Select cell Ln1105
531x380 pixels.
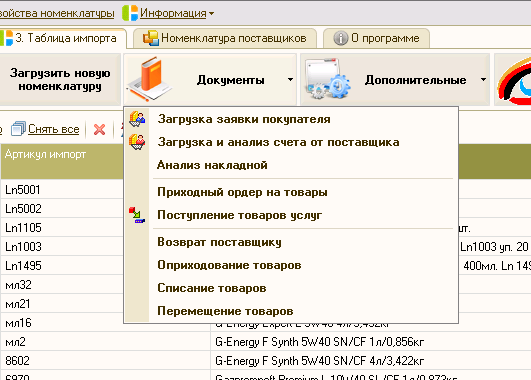(62, 228)
